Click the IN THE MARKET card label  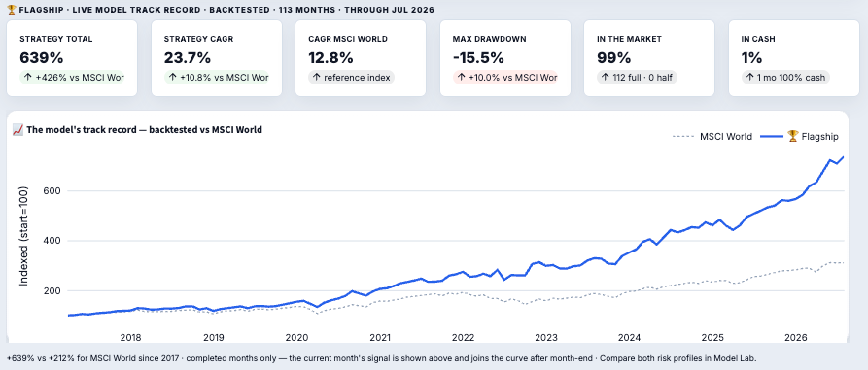click(x=630, y=39)
